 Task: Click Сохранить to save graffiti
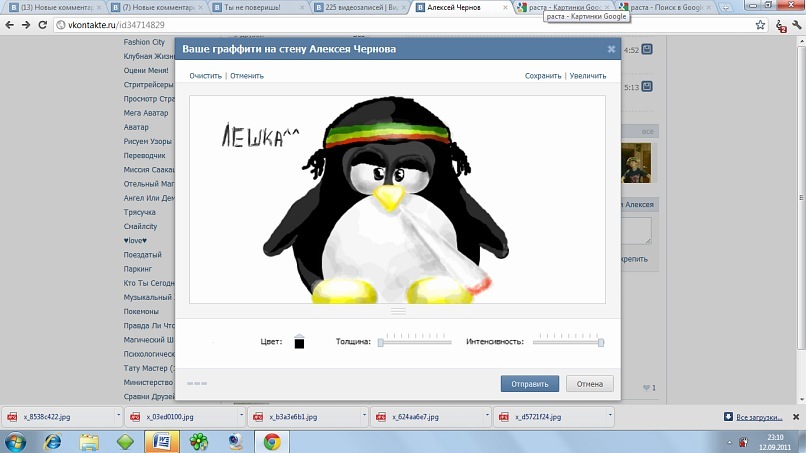pyautogui.click(x=543, y=76)
